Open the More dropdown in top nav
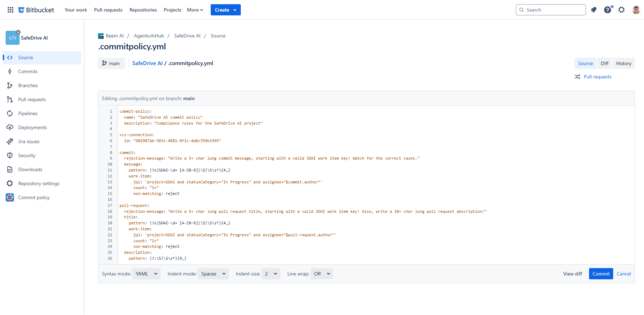This screenshot has width=644, height=315. (x=195, y=10)
